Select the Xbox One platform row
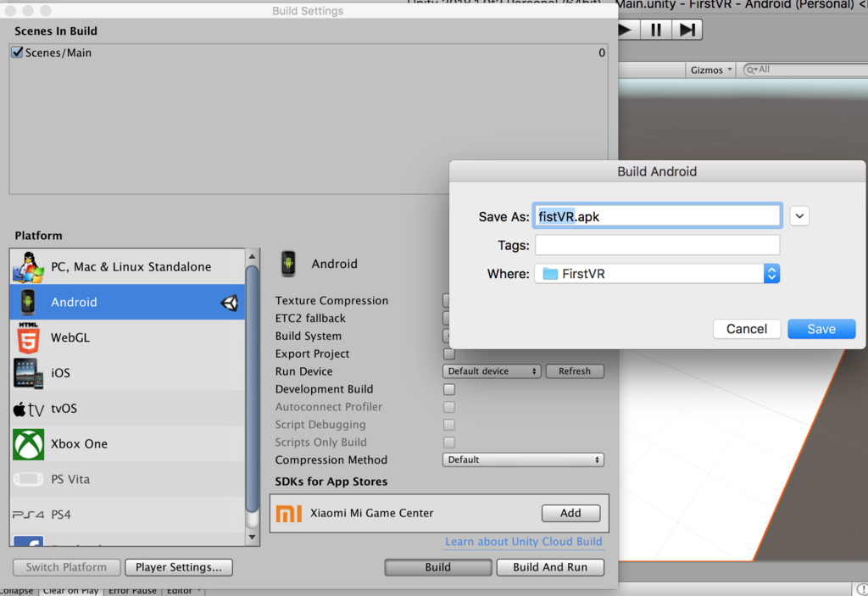This screenshot has width=868, height=596. pyautogui.click(x=127, y=443)
